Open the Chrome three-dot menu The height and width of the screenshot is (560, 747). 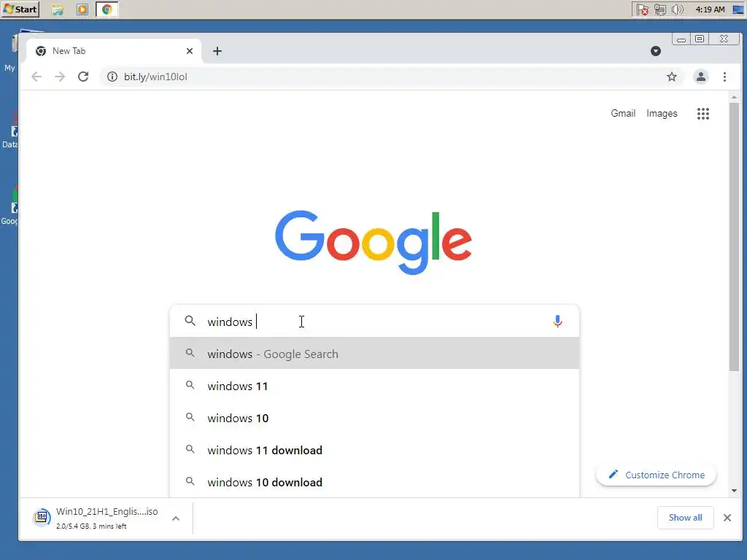[724, 77]
